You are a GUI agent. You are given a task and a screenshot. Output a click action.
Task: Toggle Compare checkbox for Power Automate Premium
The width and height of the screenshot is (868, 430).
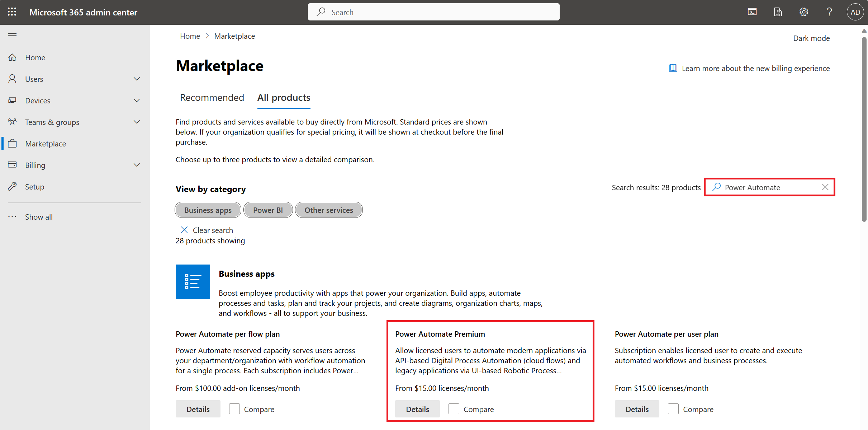pyautogui.click(x=454, y=409)
